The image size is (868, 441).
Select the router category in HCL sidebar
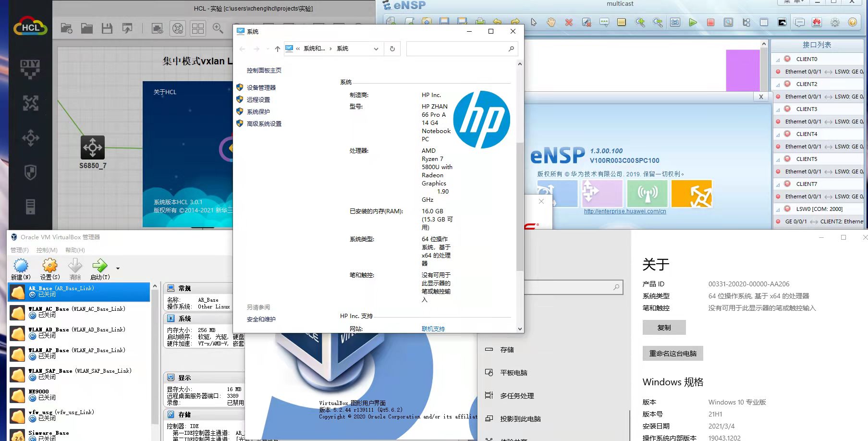click(x=30, y=103)
